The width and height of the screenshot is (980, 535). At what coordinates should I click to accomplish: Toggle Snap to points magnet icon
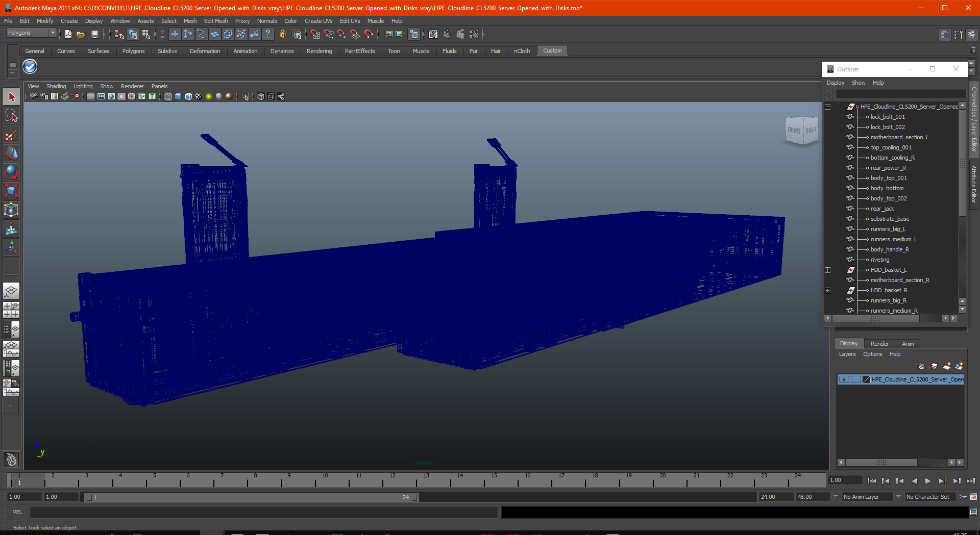[341, 34]
